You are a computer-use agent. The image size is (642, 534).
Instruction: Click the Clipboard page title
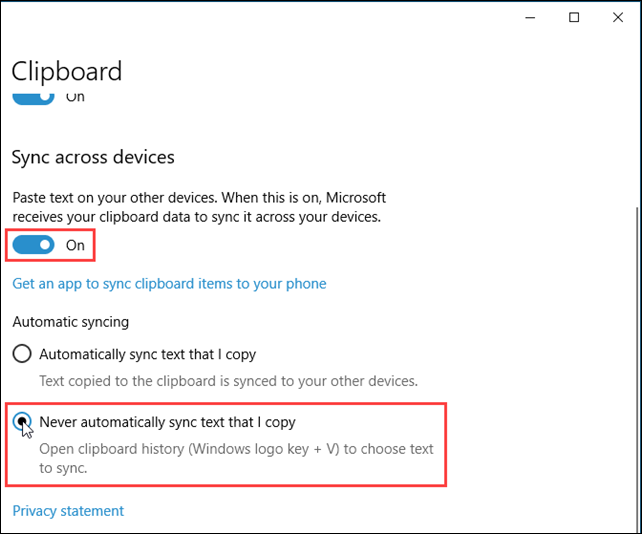click(x=67, y=72)
